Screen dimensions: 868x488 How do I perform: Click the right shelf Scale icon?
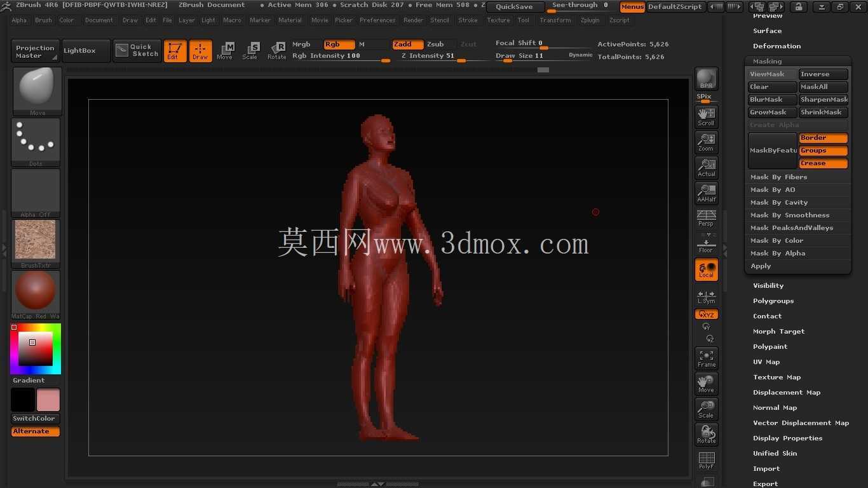point(706,409)
